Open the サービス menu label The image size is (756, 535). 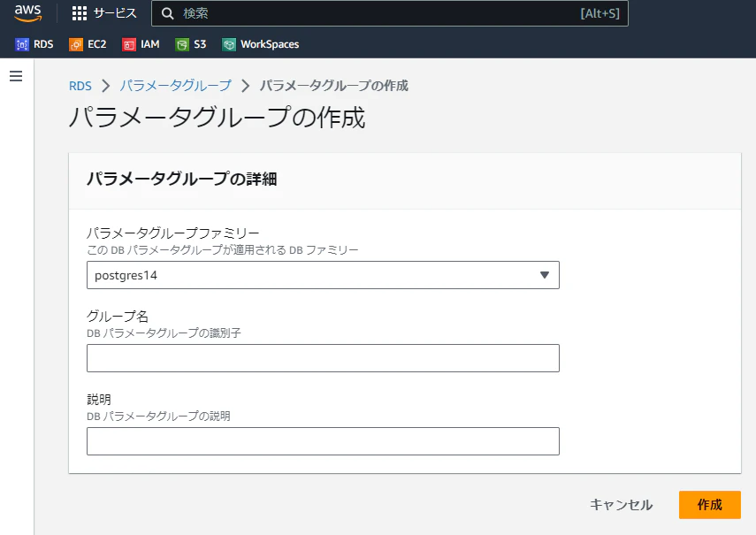coord(115,13)
